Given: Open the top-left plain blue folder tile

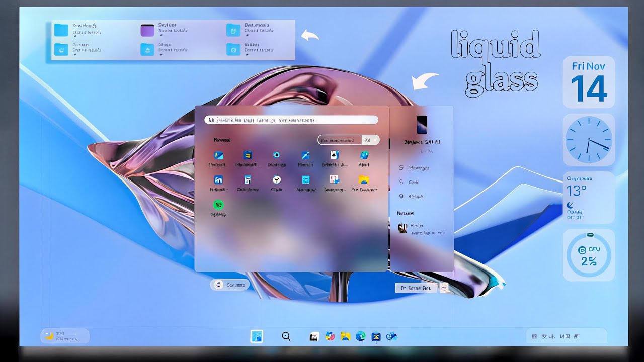Looking at the screenshot, I should pos(61,30).
